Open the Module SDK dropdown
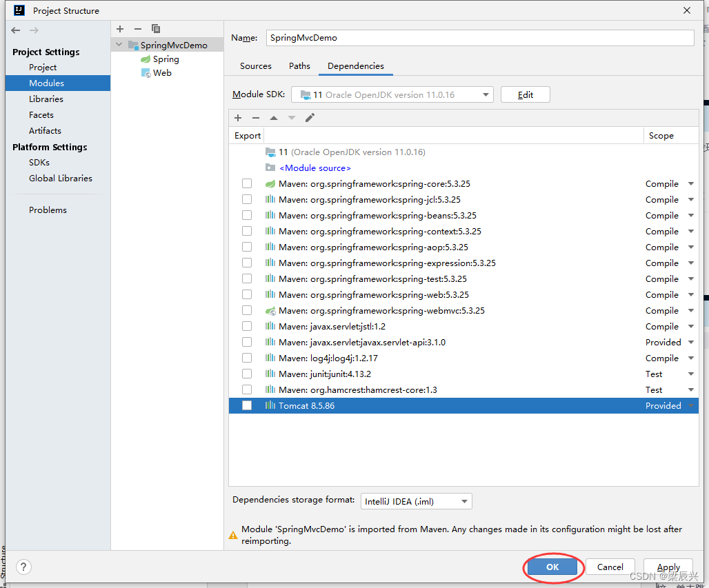This screenshot has width=709, height=588. pos(392,95)
